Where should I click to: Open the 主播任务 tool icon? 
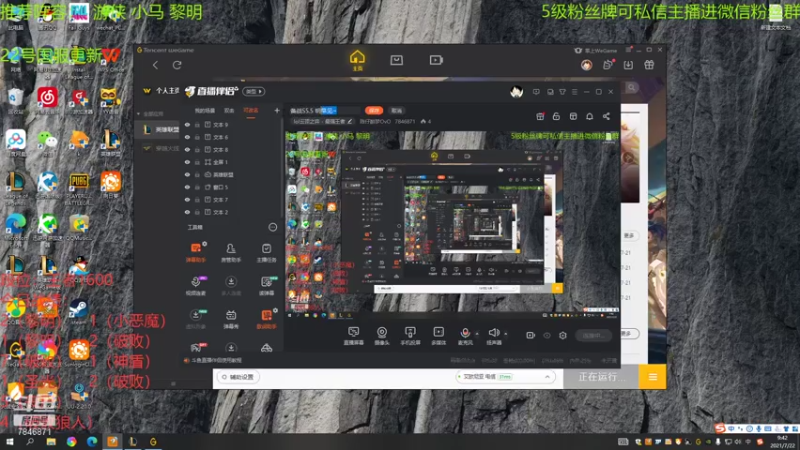[x=266, y=252]
